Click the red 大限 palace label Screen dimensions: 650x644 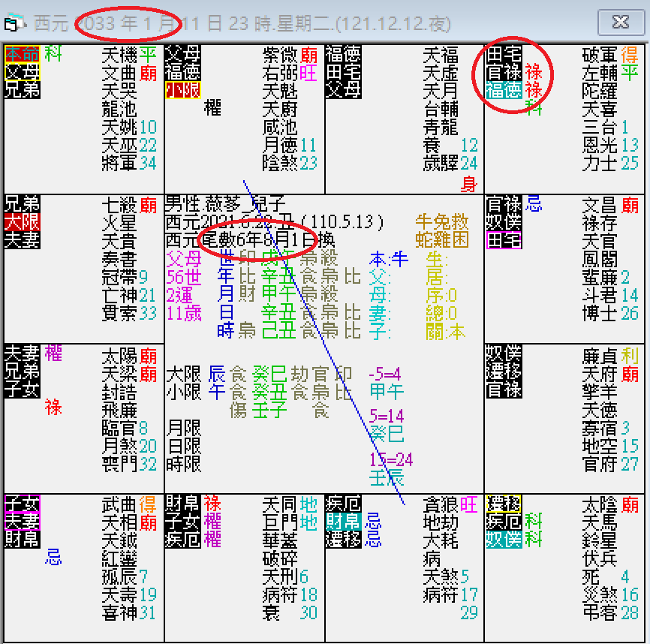click(x=23, y=222)
